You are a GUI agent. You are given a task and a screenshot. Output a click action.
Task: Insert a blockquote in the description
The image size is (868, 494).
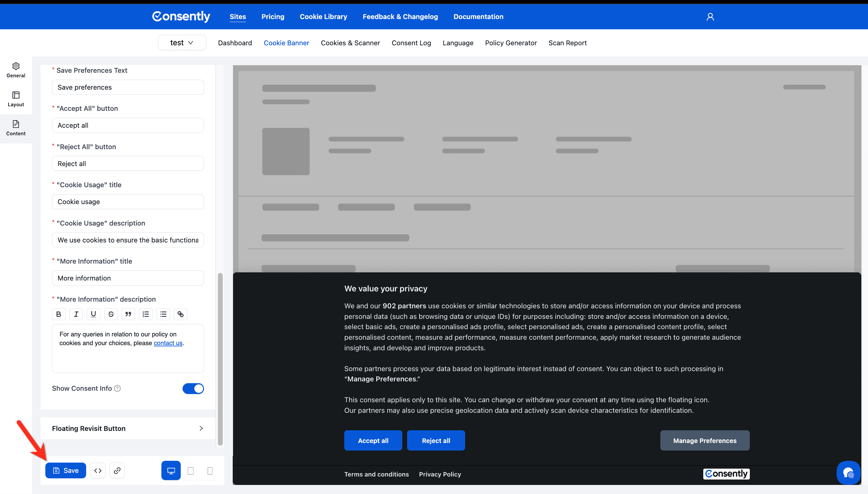tap(128, 314)
